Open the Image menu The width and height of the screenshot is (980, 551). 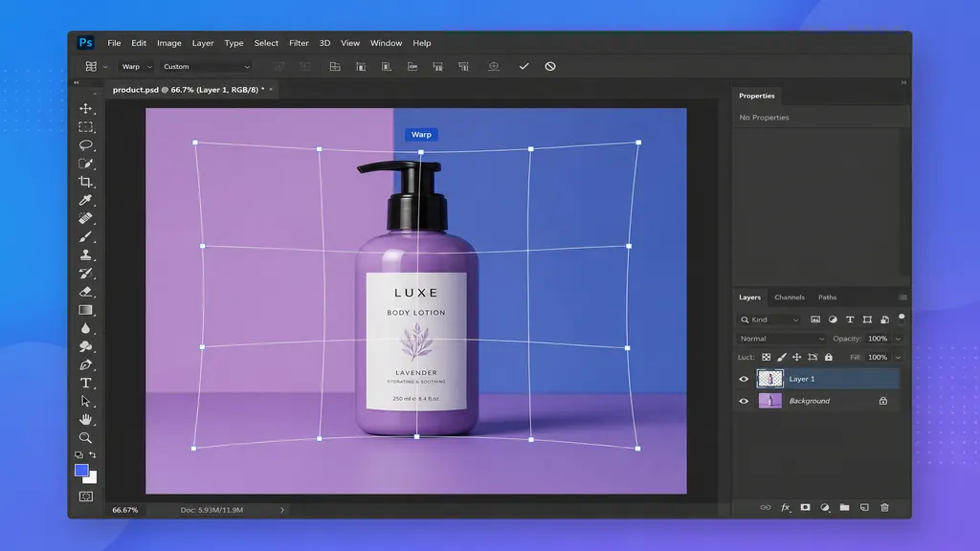point(168,43)
